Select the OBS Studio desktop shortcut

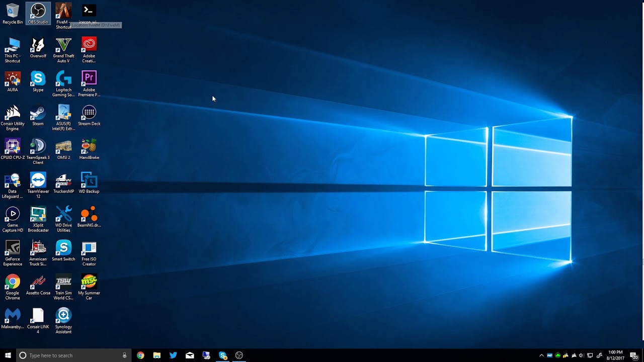38,14
